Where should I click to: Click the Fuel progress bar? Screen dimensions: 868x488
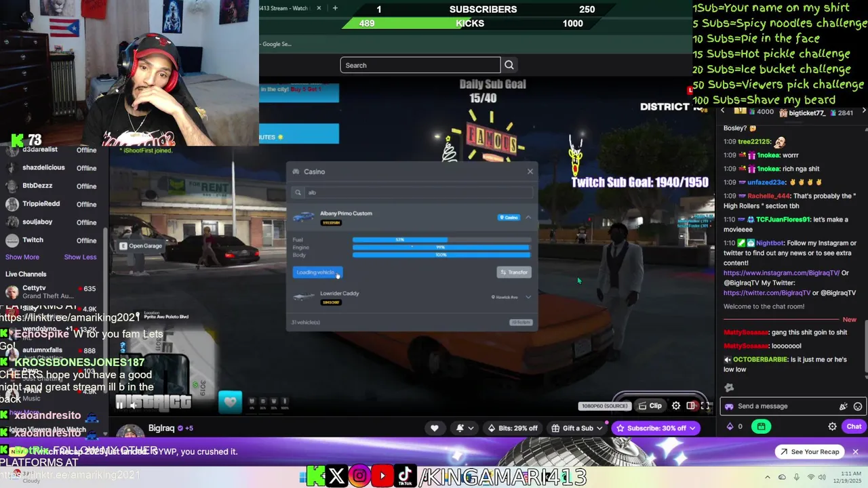[441, 240]
